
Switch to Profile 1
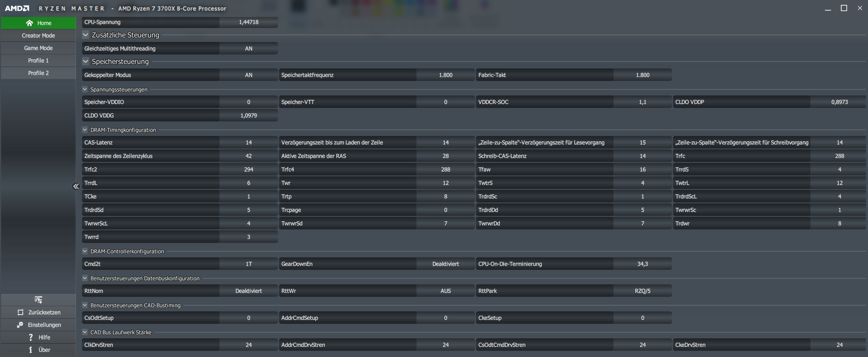pos(38,60)
